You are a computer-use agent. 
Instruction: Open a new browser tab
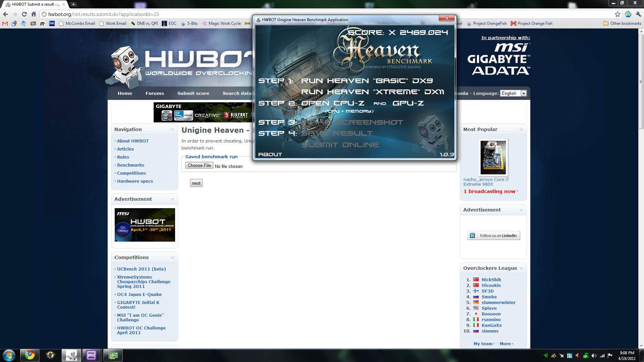click(x=74, y=4)
